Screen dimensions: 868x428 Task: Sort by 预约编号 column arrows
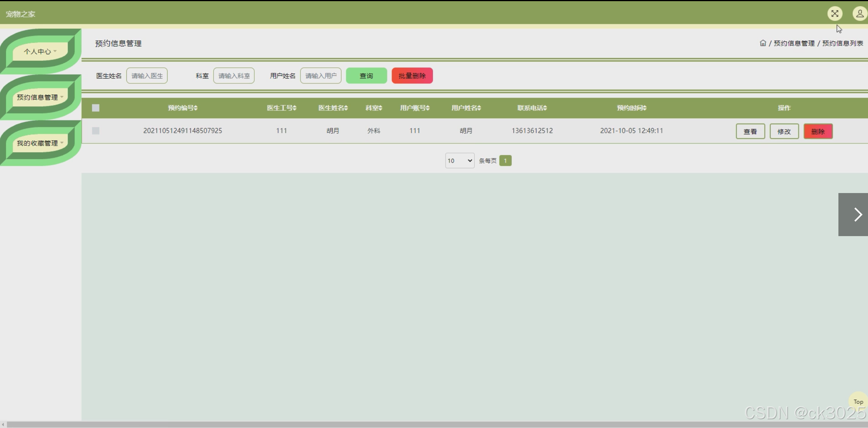point(196,108)
